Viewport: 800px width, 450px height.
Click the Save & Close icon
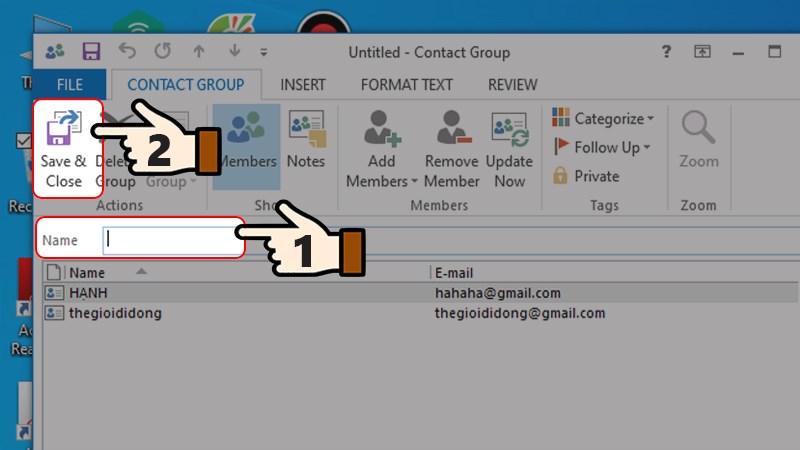(x=64, y=131)
